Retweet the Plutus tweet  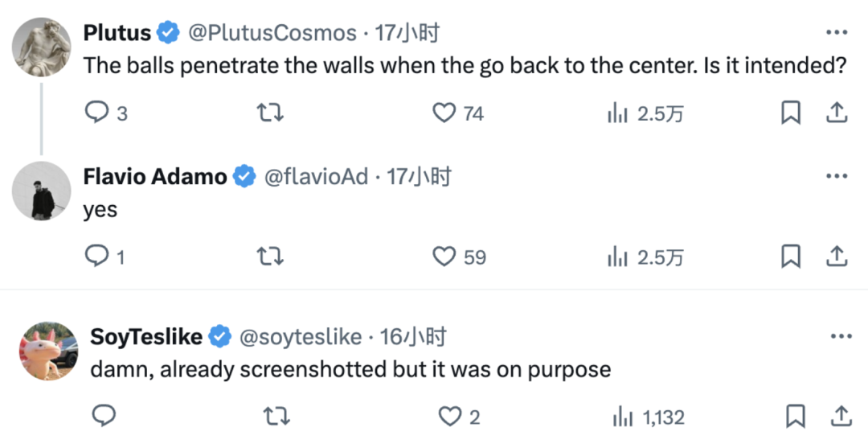(271, 113)
